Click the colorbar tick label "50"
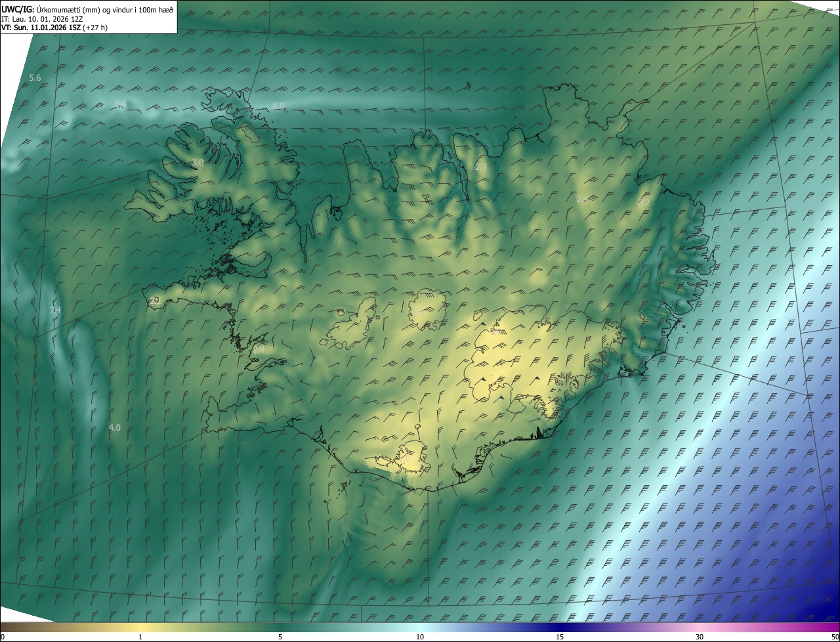840x642 pixels. pyautogui.click(x=835, y=637)
